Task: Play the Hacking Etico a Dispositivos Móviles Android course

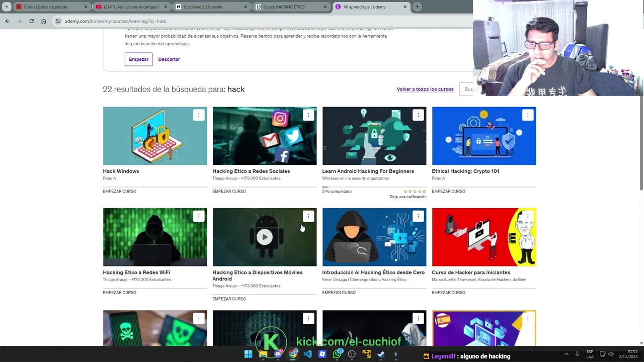Action: point(265,237)
